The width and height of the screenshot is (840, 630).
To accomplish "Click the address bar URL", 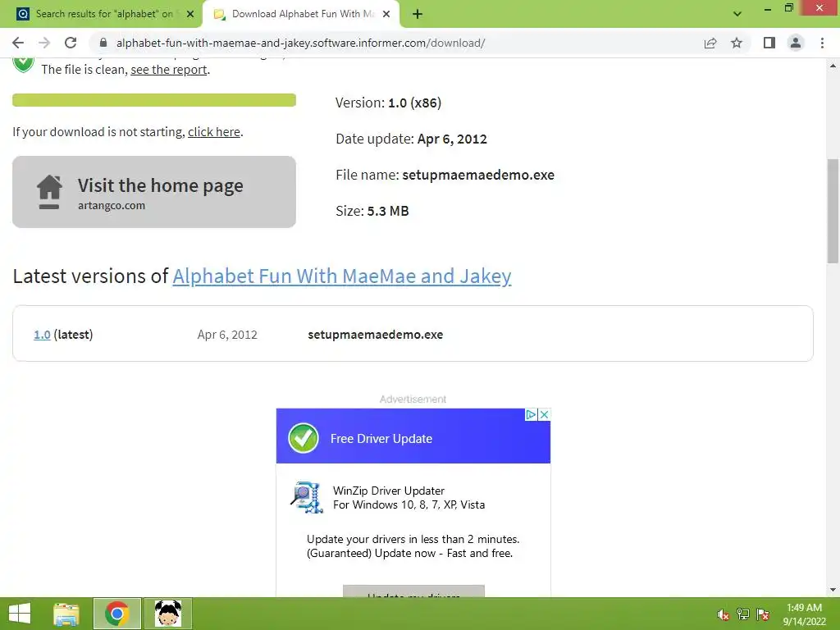I will pos(300,43).
